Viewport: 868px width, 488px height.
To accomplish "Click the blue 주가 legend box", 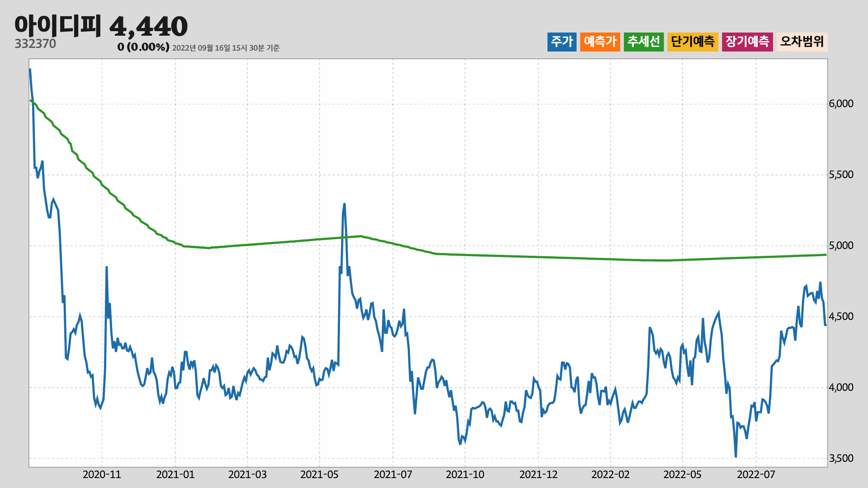I will click(x=562, y=42).
